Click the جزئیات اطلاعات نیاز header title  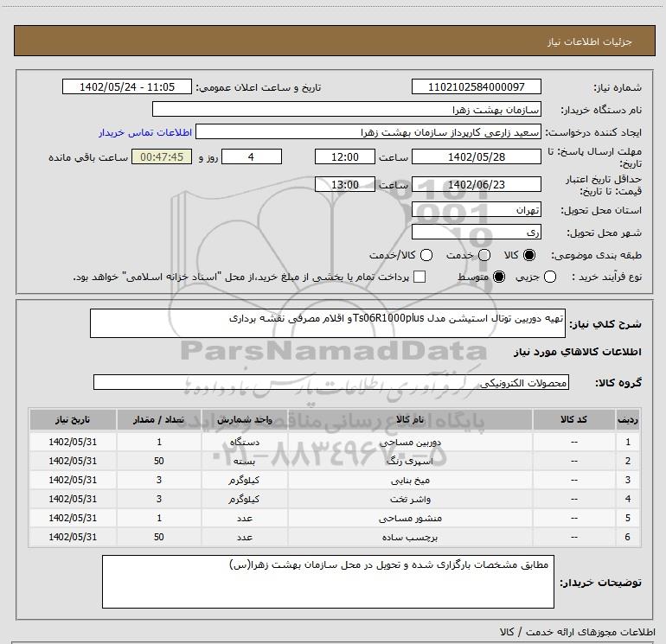tap(590, 41)
